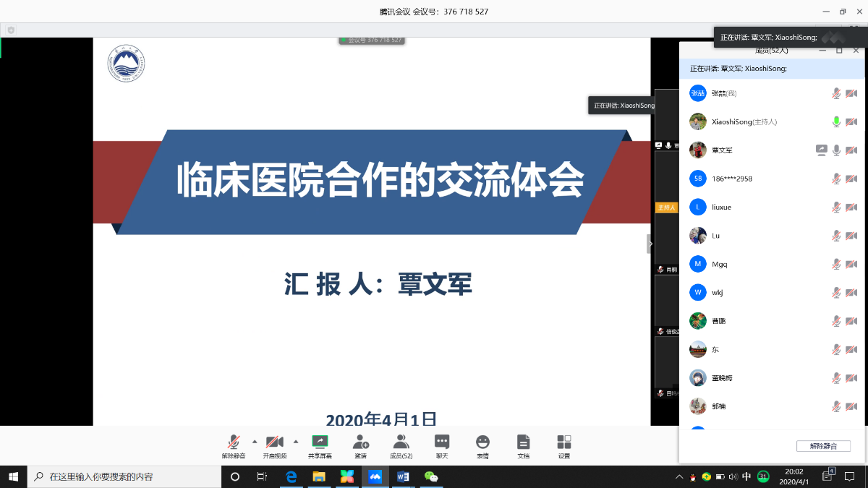Expand the side video strip using the arrow handle
868x488 pixels.
(x=650, y=244)
